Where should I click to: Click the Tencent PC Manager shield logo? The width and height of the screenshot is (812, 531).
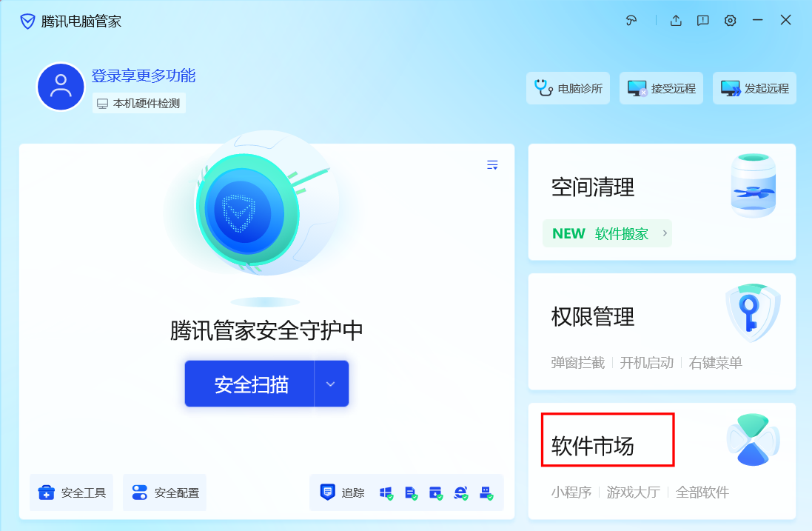(27, 21)
